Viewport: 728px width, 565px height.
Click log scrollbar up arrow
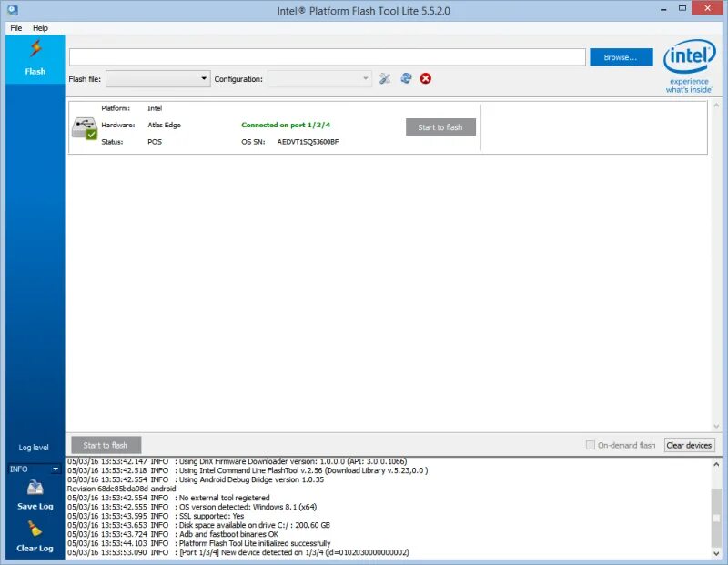pos(716,464)
